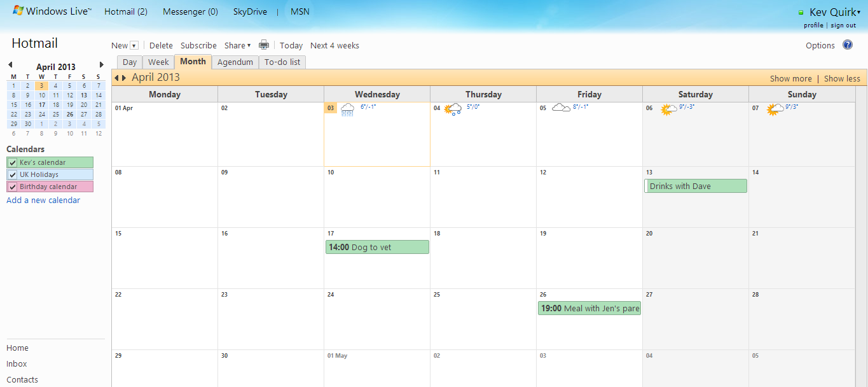Toggle Kev's calendar visibility checkbox
The width and height of the screenshot is (868, 387).
coord(11,162)
